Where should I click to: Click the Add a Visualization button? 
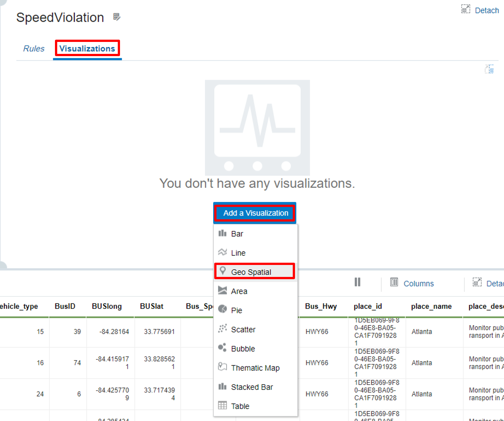pyautogui.click(x=255, y=213)
